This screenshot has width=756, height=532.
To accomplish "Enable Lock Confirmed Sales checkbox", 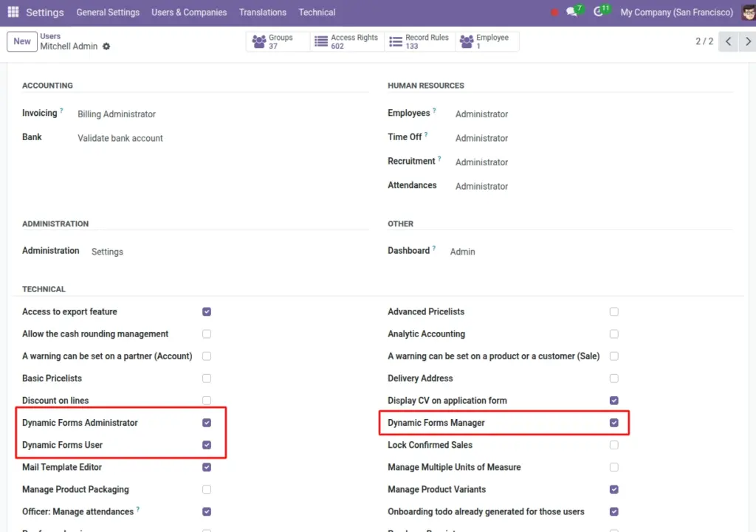I will click(x=614, y=445).
